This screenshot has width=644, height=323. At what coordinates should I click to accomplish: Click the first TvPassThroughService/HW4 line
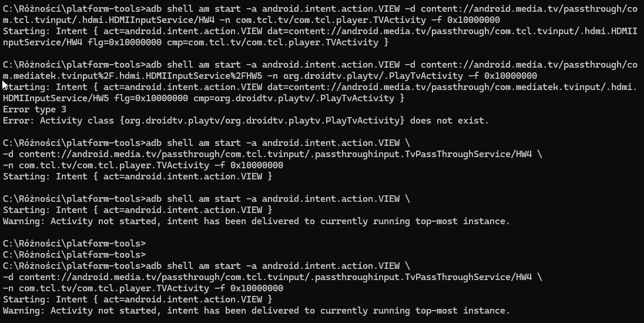point(271,154)
